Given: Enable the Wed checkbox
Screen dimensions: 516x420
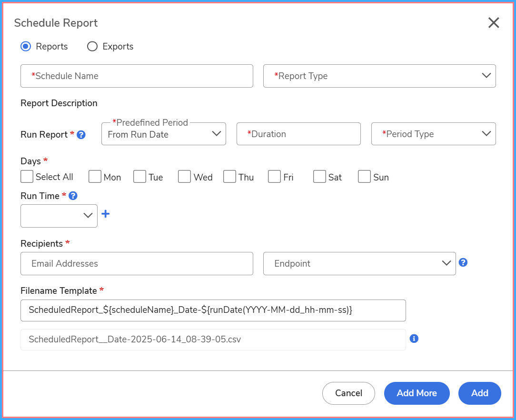Looking at the screenshot, I should [x=184, y=176].
